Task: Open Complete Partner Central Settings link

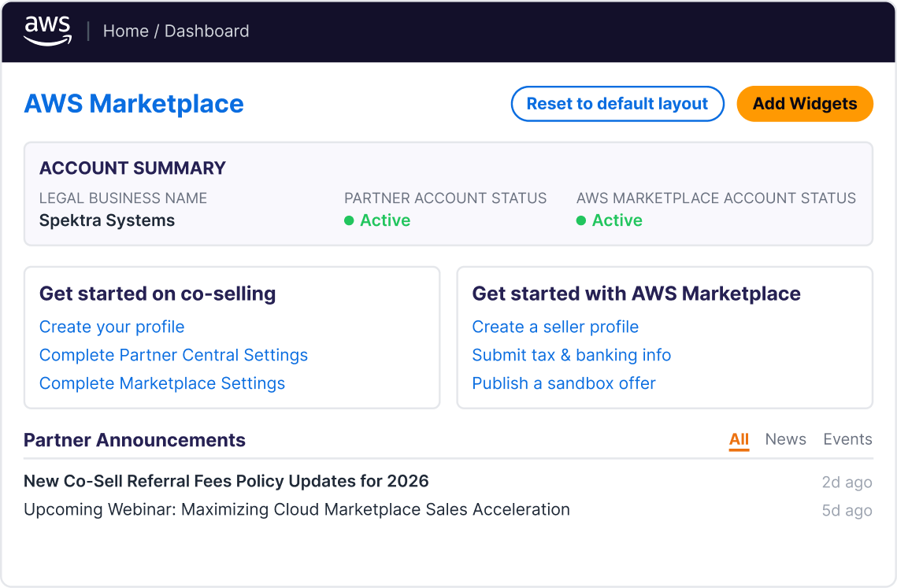Action: click(173, 355)
